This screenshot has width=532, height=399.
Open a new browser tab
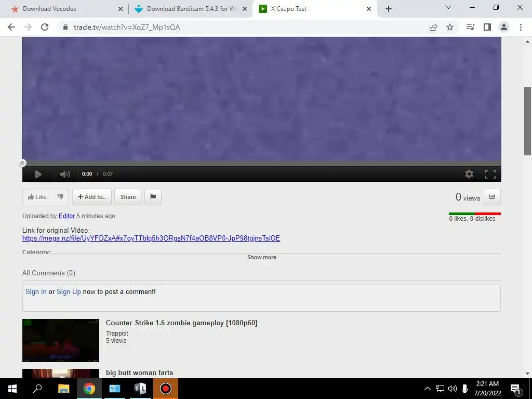389,9
